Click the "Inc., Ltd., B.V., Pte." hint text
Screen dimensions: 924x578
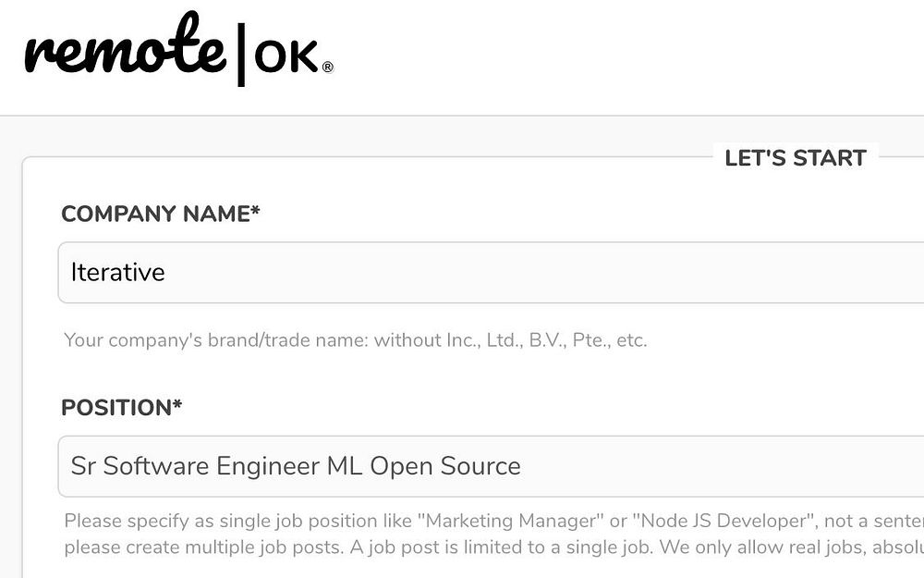pyautogui.click(x=528, y=340)
